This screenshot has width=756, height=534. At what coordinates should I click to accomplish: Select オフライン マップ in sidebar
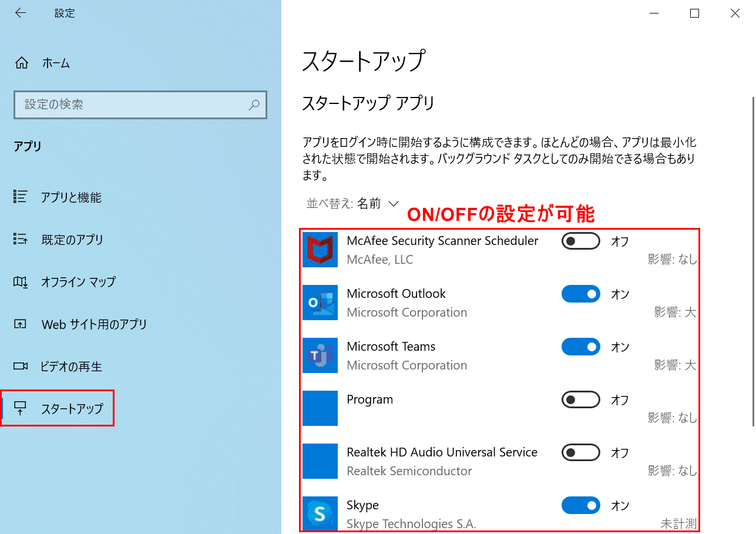[x=78, y=282]
